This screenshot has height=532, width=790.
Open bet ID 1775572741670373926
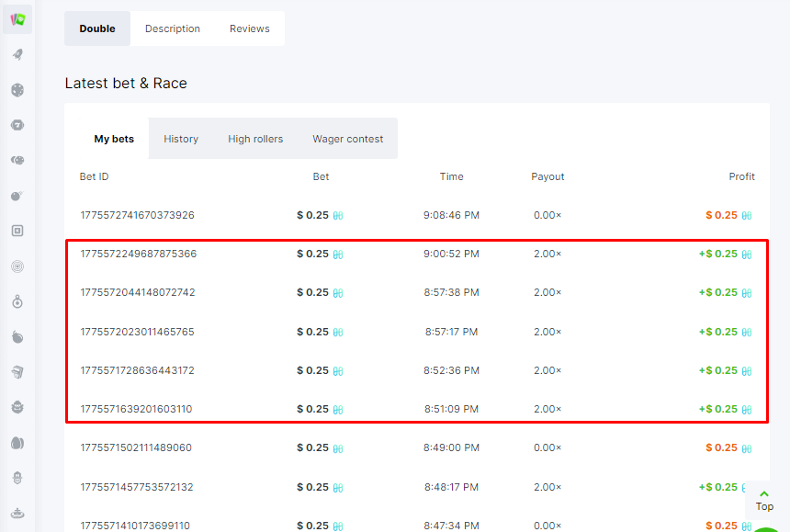137,215
